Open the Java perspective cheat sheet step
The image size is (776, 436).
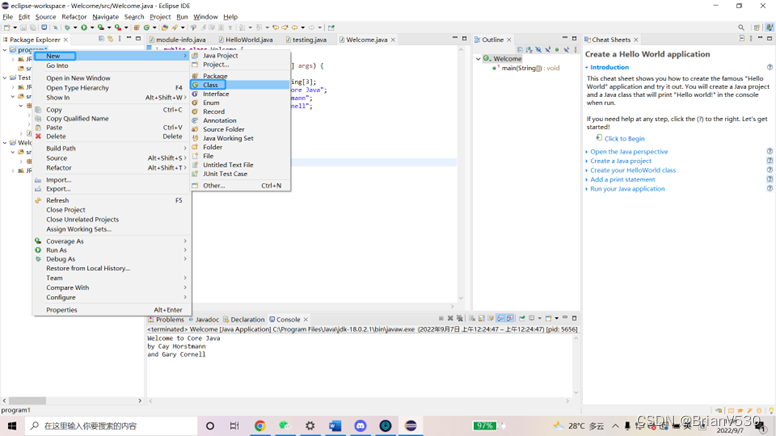pyautogui.click(x=629, y=151)
